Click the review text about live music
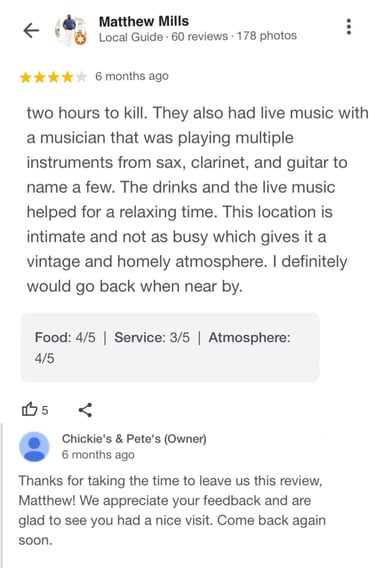Screen dimensions: 375x568 (197, 200)
